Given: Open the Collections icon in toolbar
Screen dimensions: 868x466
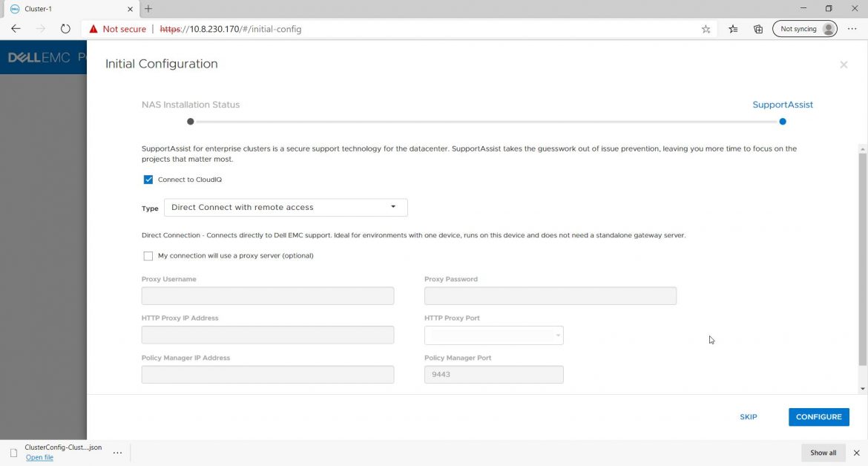Looking at the screenshot, I should (x=758, y=29).
